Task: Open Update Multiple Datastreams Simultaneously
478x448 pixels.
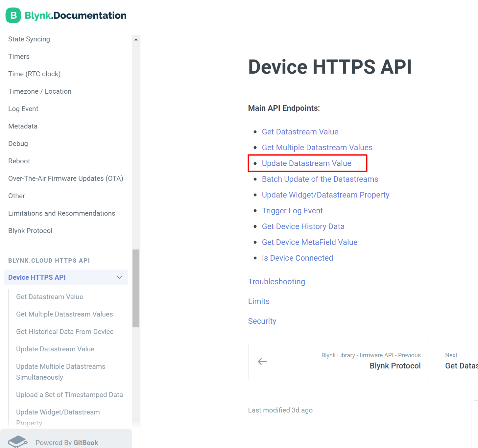Action: click(61, 372)
